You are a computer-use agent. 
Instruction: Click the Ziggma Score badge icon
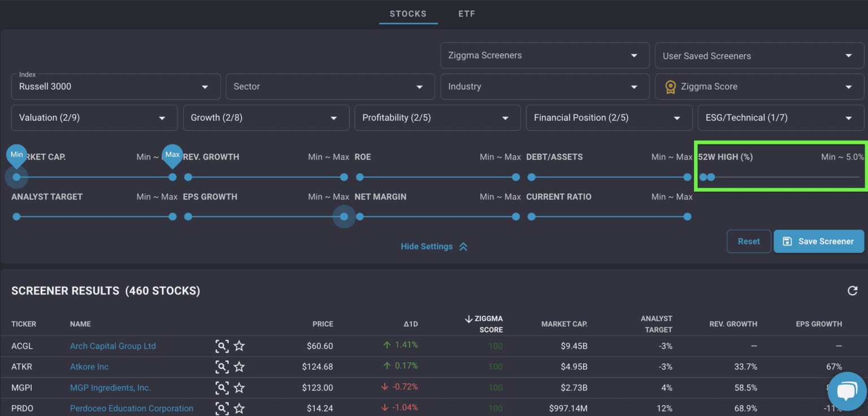[670, 86]
